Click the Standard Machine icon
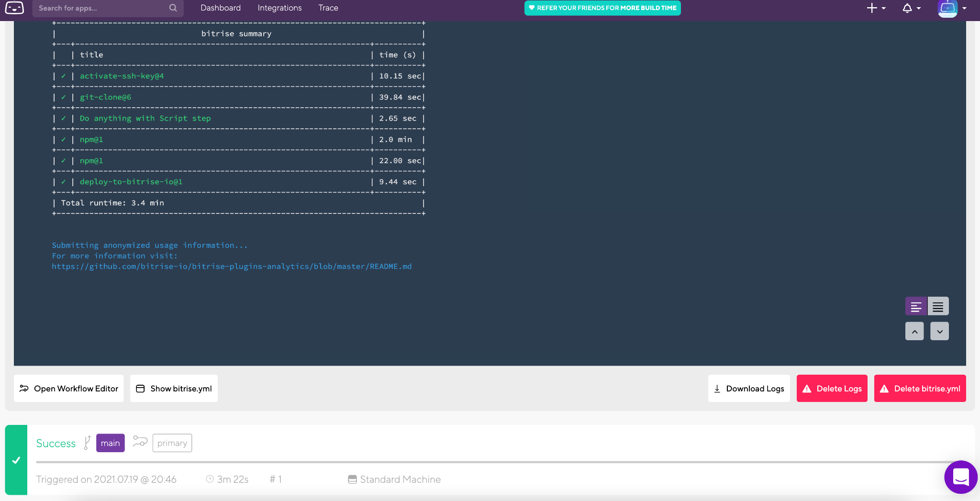This screenshot has height=501, width=980. coord(352,479)
